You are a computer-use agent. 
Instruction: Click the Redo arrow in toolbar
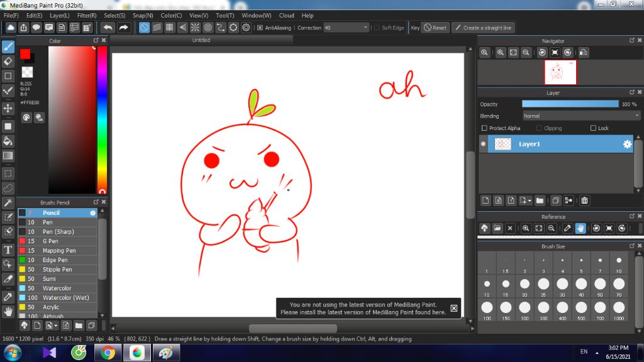(x=123, y=28)
